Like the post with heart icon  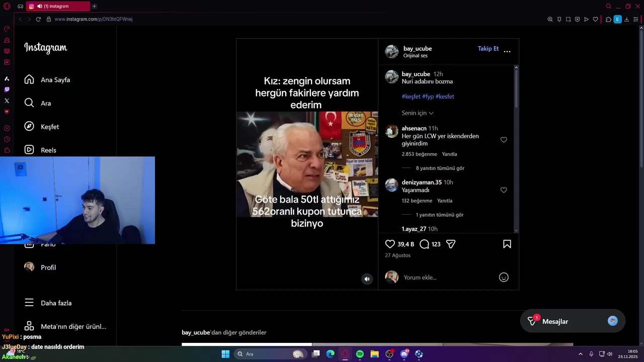point(390,244)
